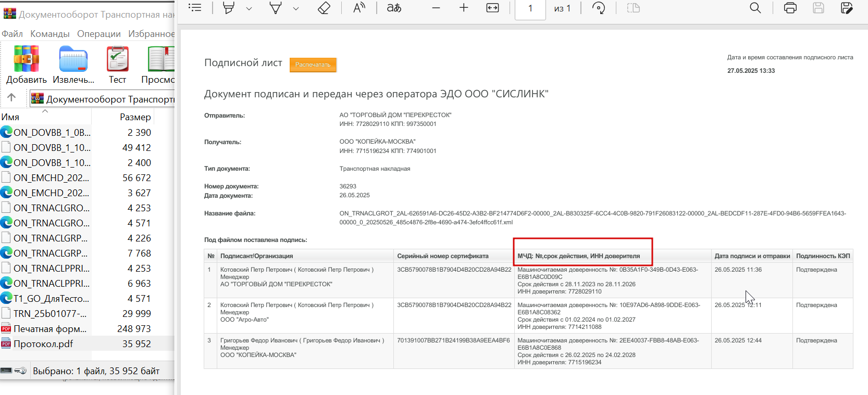Click the timestamp 27.05.2025 13:33
The image size is (868, 395).
tap(751, 71)
